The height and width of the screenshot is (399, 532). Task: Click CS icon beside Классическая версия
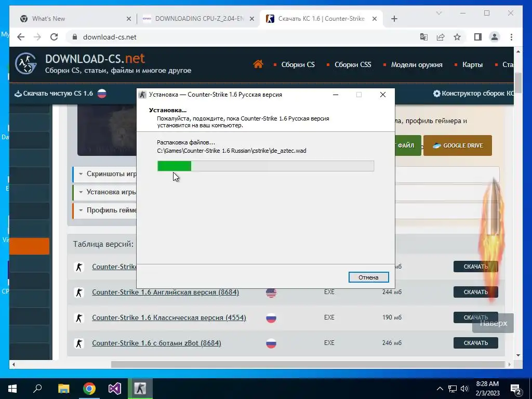(79, 317)
